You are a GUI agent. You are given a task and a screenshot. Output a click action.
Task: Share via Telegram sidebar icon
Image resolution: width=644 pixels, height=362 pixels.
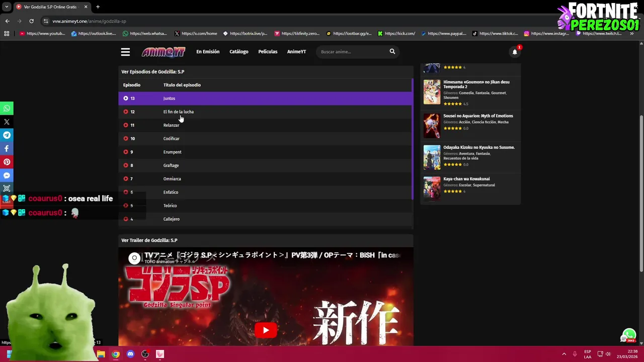pyautogui.click(x=7, y=135)
